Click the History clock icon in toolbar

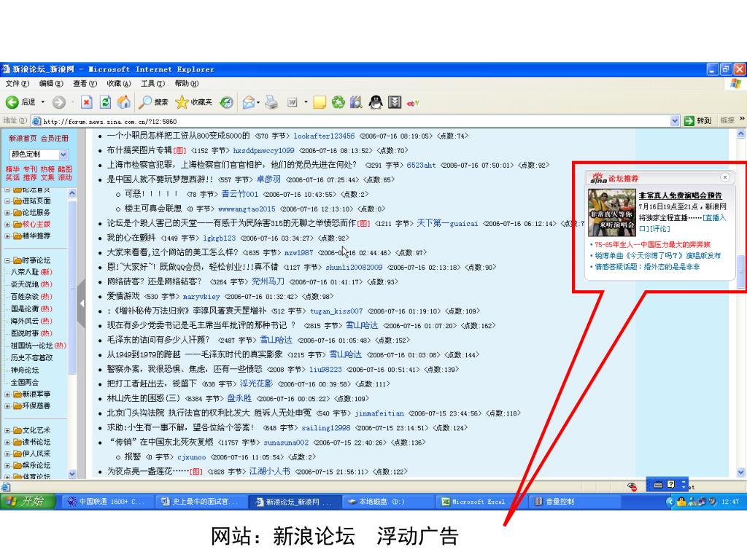tap(227, 102)
